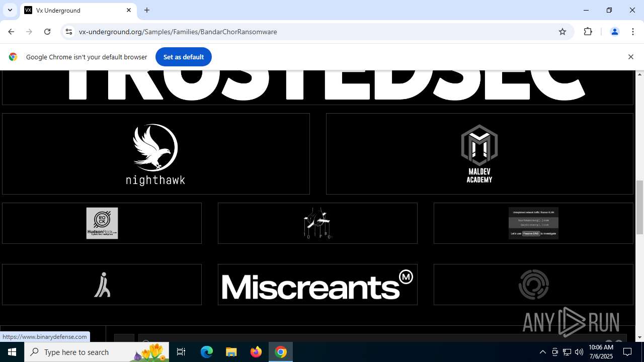644x362 pixels.
Task: Show hidden system tray icons
Action: [x=543, y=352]
